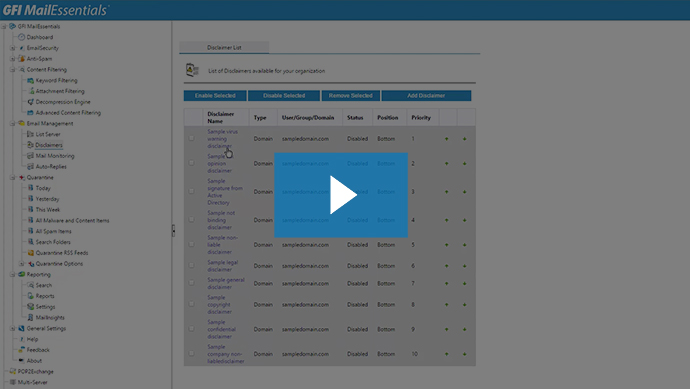The width and height of the screenshot is (690, 389).
Task: Expand the General Settings tree node
Action: click(12, 328)
